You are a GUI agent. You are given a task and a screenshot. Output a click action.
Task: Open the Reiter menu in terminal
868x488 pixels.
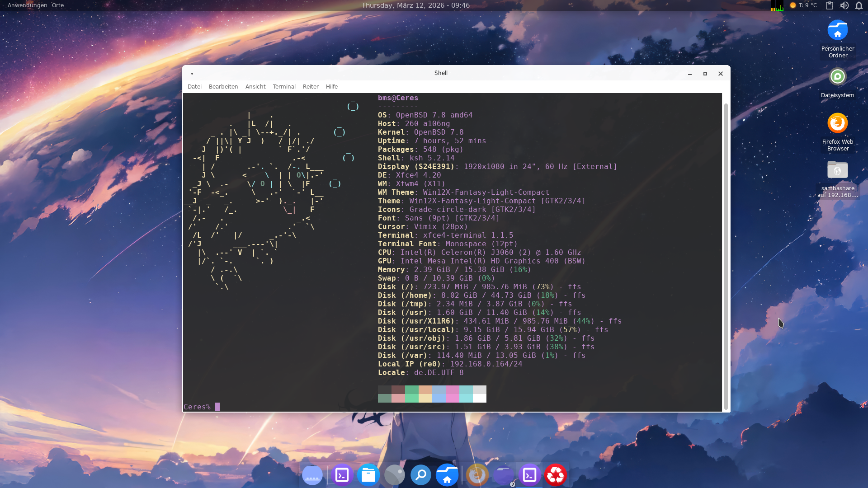pyautogui.click(x=311, y=87)
